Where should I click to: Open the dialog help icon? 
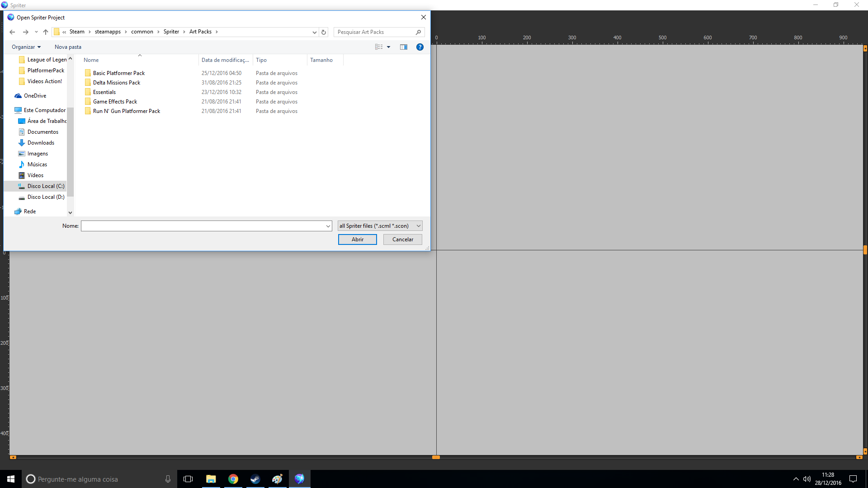pyautogui.click(x=420, y=47)
